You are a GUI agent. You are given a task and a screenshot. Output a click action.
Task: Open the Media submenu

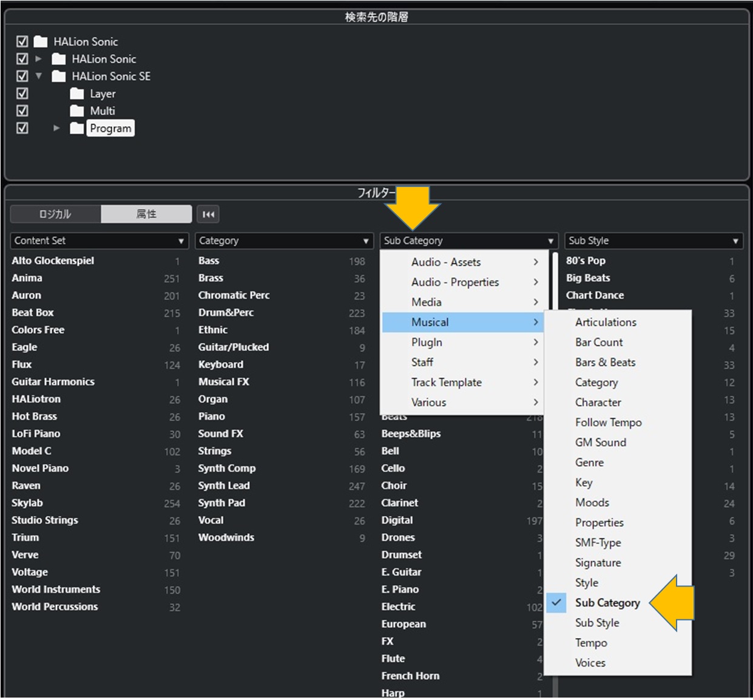462,302
